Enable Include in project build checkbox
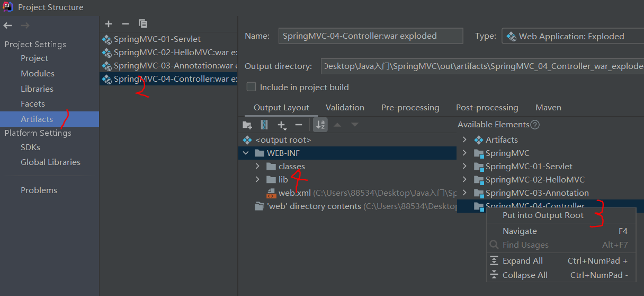Screen dimensions: 644x296 click(x=252, y=87)
